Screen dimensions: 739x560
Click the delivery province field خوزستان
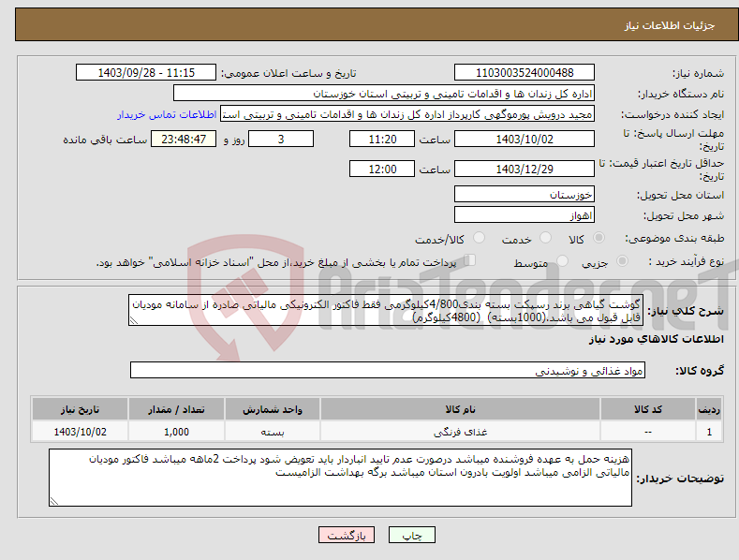point(525,194)
